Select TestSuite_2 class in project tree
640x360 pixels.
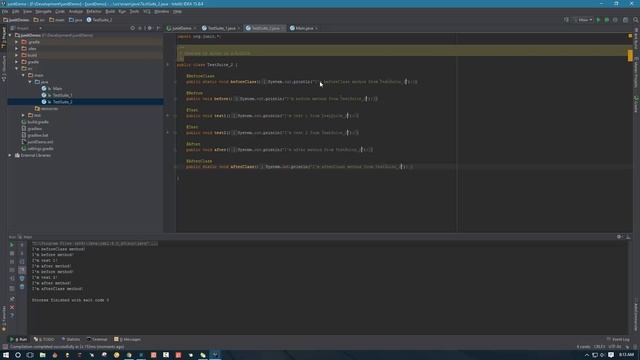click(x=57, y=102)
